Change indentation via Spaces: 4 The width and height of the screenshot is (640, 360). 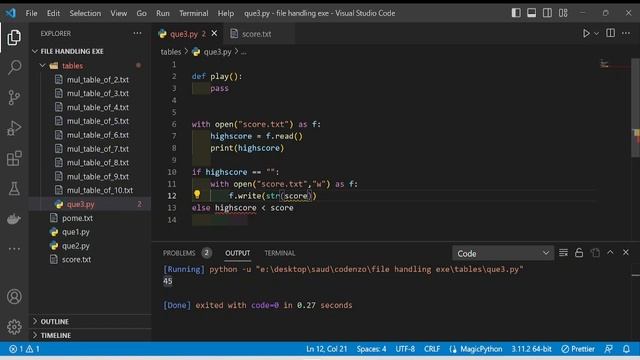tap(371, 349)
